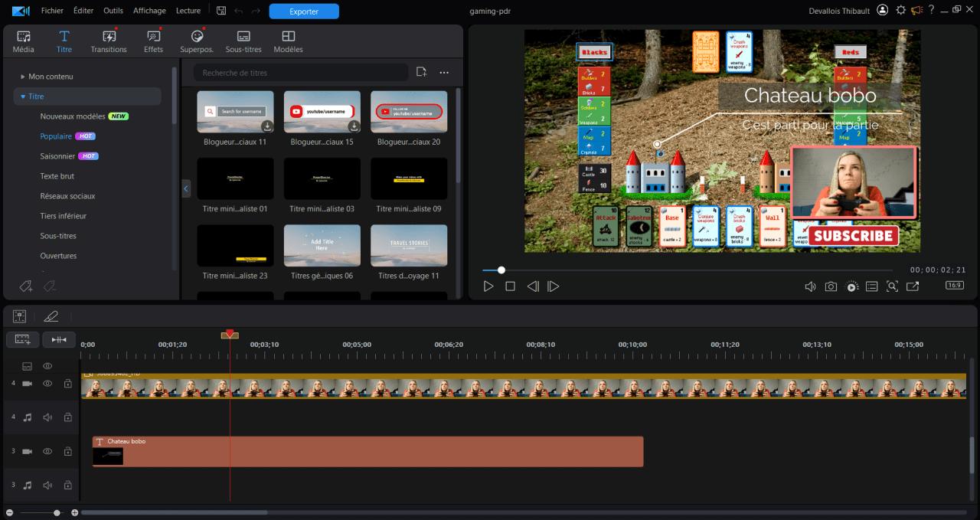Mute audio track 4 with the speaker toggle
980x520 pixels.
tap(47, 417)
